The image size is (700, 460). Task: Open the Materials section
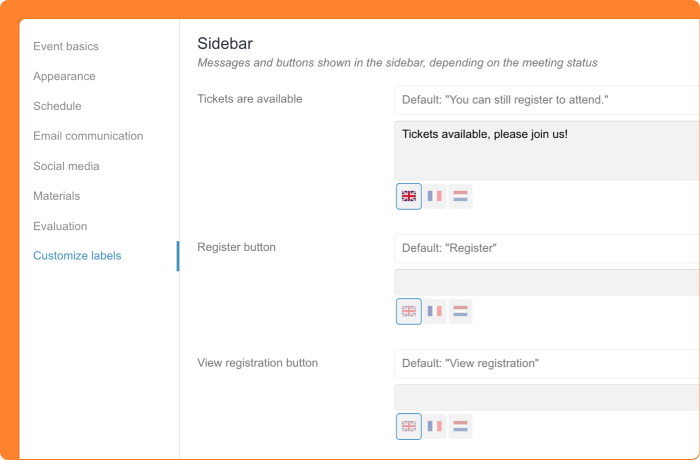(56, 196)
